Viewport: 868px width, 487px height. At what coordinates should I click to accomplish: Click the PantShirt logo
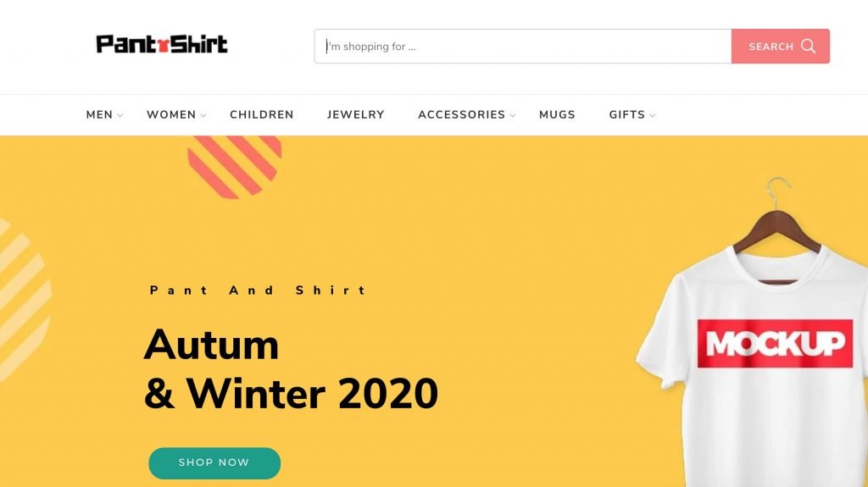click(x=162, y=44)
